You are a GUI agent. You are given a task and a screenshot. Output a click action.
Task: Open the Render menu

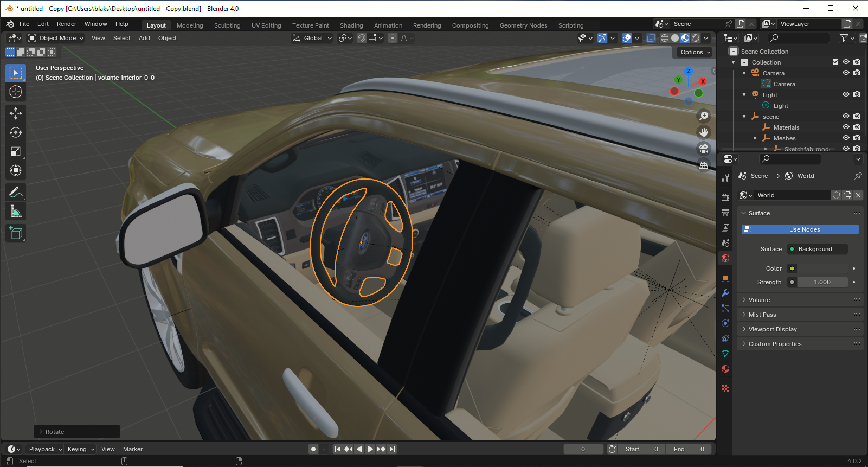[66, 24]
